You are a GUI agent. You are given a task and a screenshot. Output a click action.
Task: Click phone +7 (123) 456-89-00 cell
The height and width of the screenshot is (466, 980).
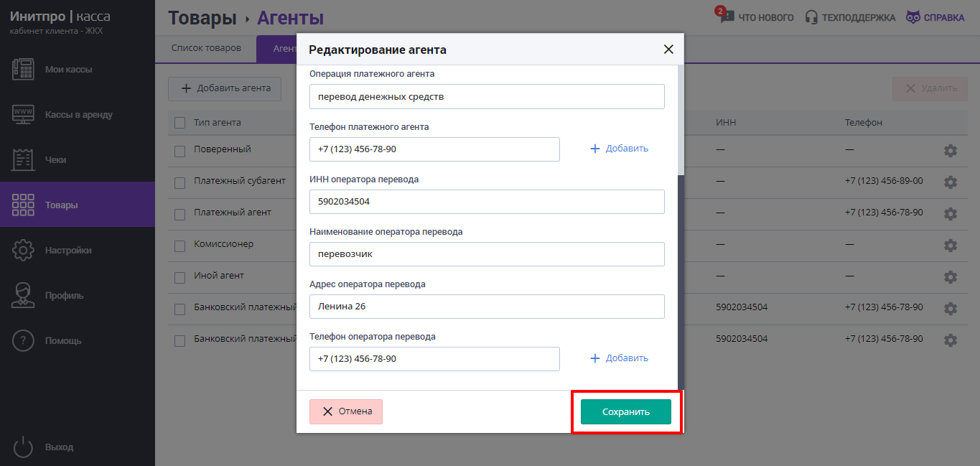[x=884, y=181]
